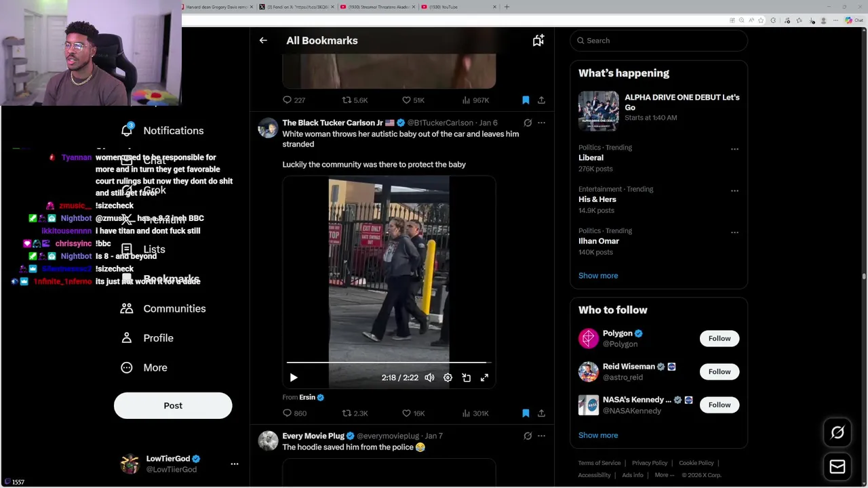Open Cookie Policy footer link
Screen dimensions: 868x488
pos(696,463)
